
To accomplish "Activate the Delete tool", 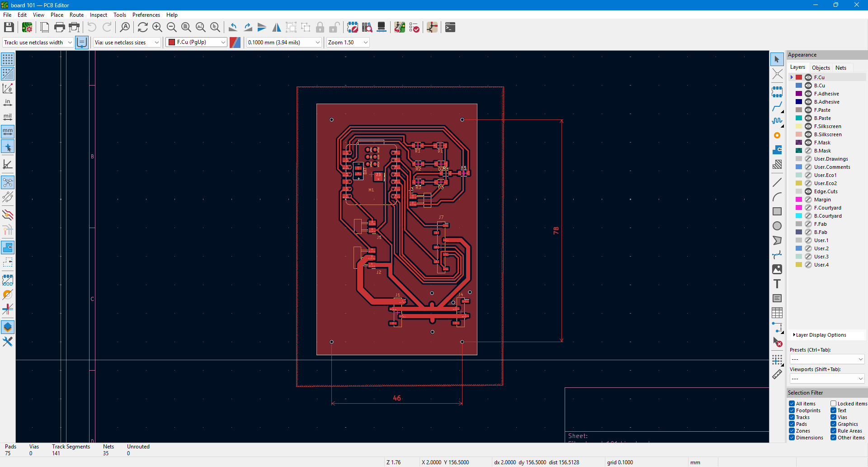I will [x=777, y=342].
